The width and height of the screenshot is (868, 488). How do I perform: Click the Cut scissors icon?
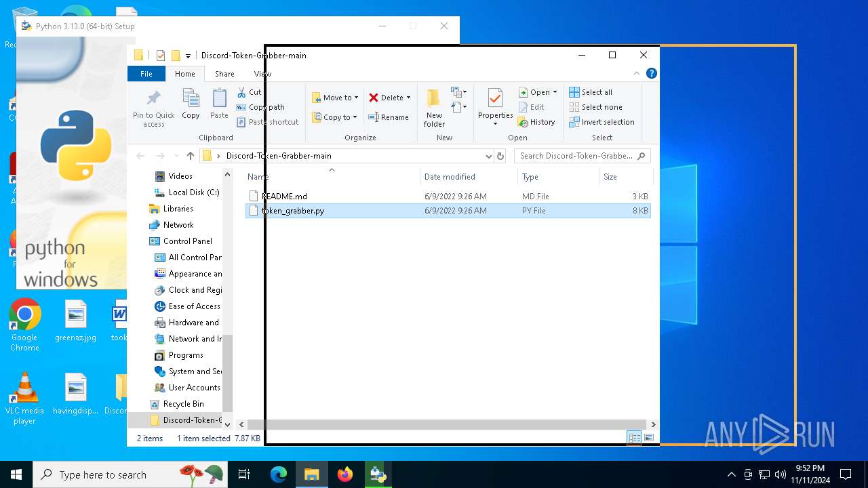pos(241,92)
